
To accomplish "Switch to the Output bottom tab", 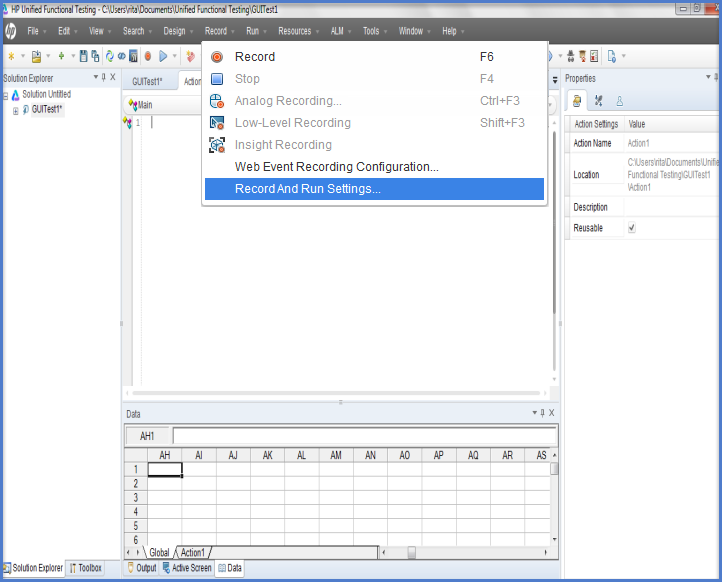I will click(142, 568).
